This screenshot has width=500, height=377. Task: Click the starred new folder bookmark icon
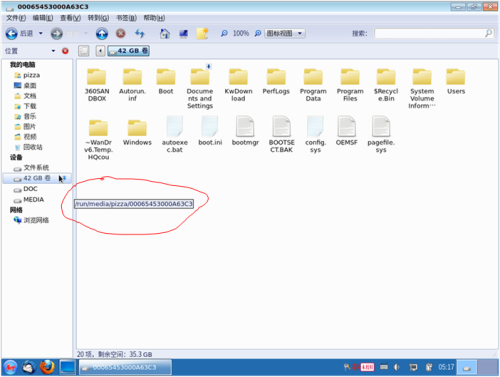(x=202, y=33)
